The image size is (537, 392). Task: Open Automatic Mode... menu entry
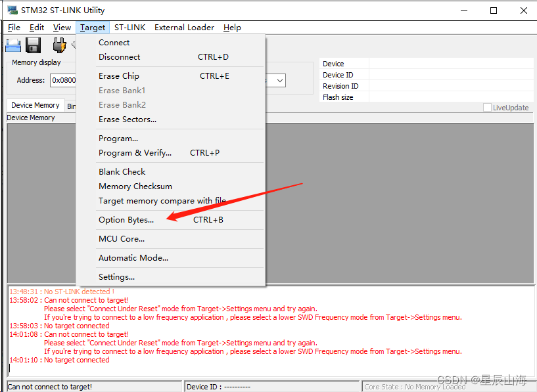[170, 258]
